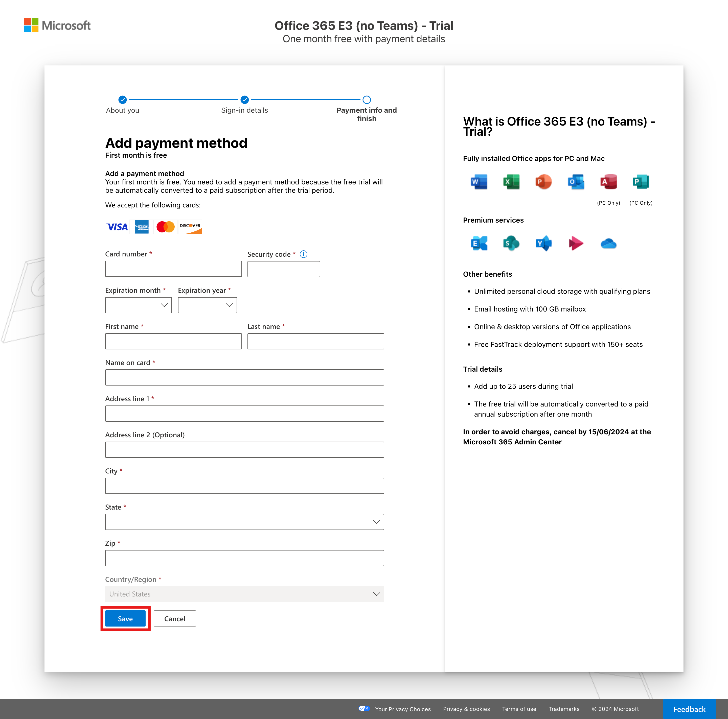This screenshot has width=728, height=719.
Task: Open the Terms of use link
Action: click(519, 709)
